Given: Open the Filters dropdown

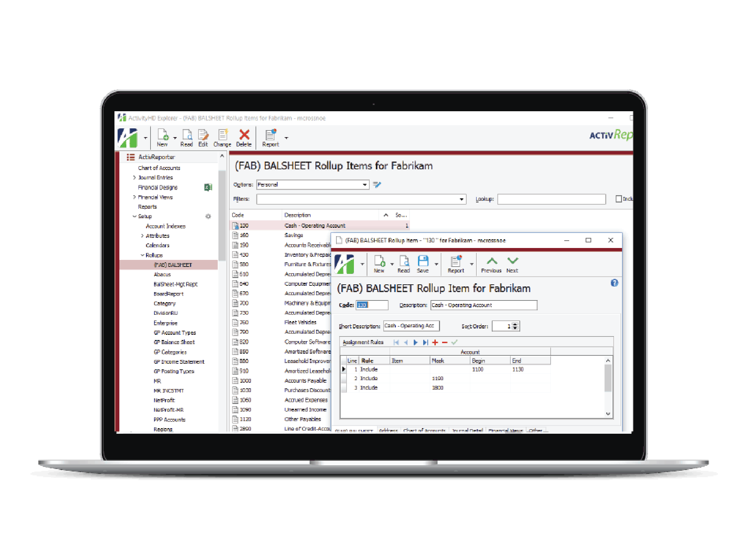Looking at the screenshot, I should (x=462, y=199).
